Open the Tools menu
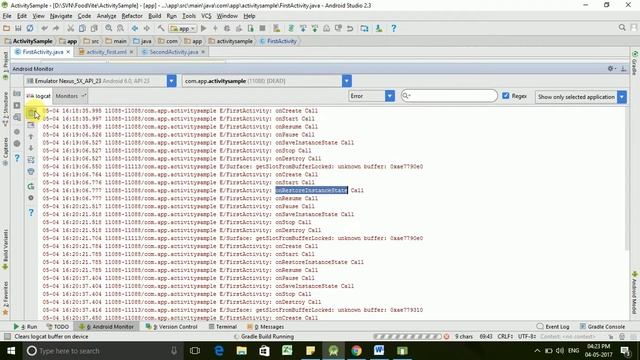Image resolution: width=640 pixels, height=360 pixels. pos(189,16)
